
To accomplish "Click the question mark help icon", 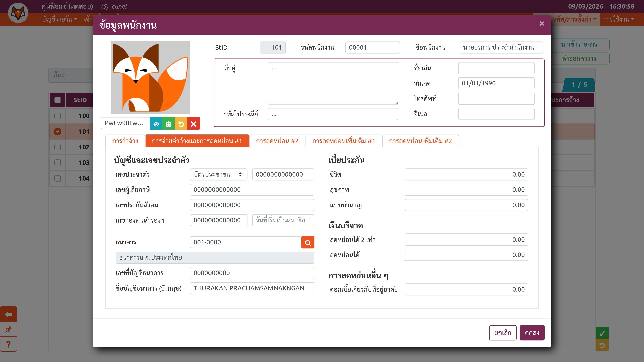I will click(x=8, y=344).
